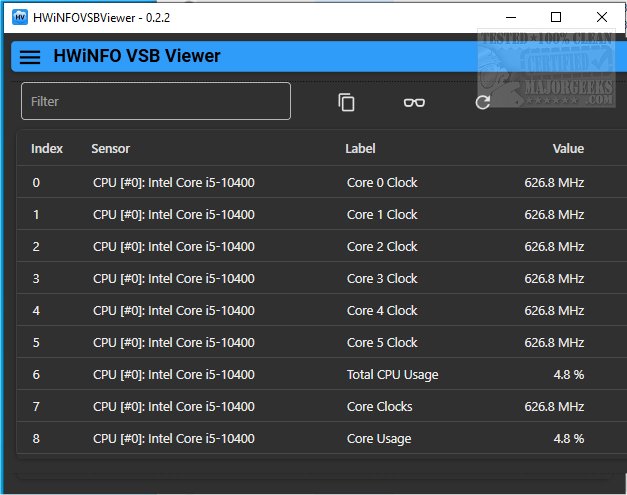This screenshot has height=495, width=627.
Task: Select the Total CPU Usage label
Action: pyautogui.click(x=392, y=375)
